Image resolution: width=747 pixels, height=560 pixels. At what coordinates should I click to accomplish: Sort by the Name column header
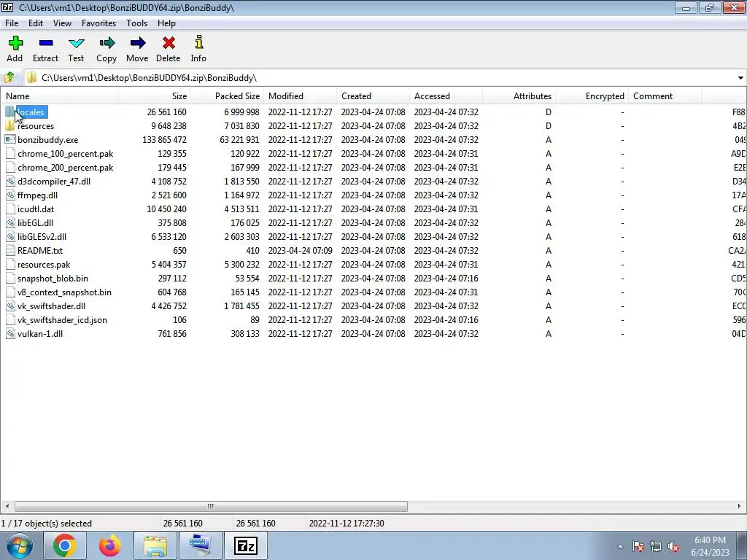[x=59, y=96]
